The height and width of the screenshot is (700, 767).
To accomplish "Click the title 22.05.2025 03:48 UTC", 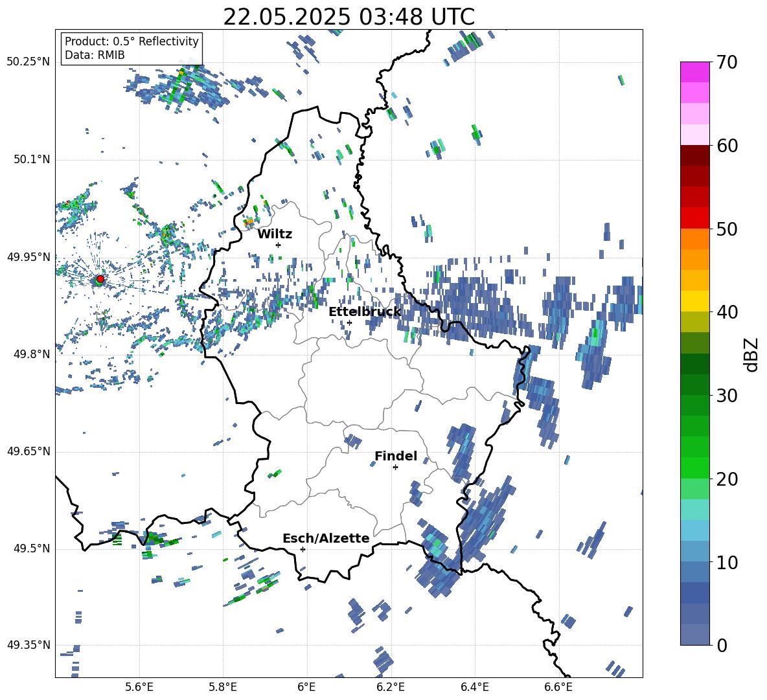I will pos(349,17).
